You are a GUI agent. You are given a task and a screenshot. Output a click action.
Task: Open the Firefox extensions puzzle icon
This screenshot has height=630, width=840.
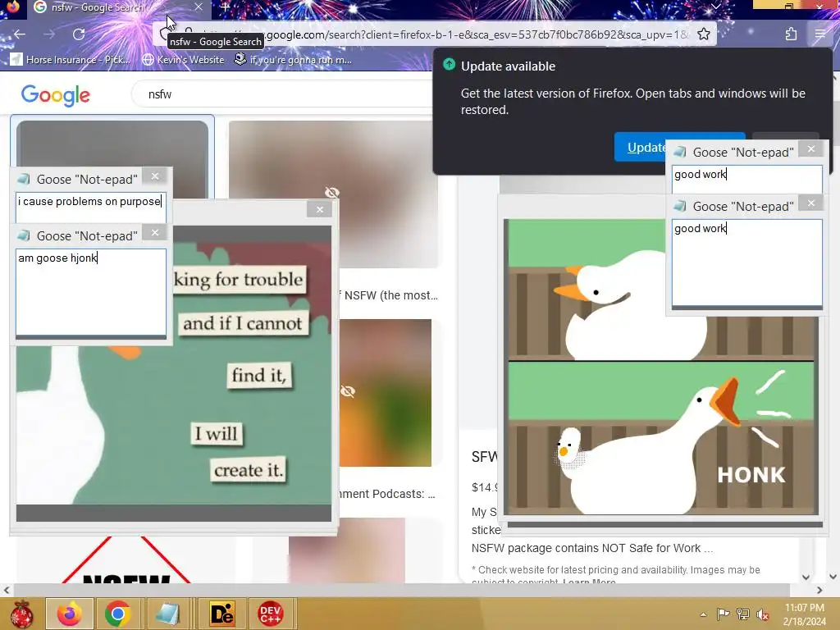click(791, 34)
